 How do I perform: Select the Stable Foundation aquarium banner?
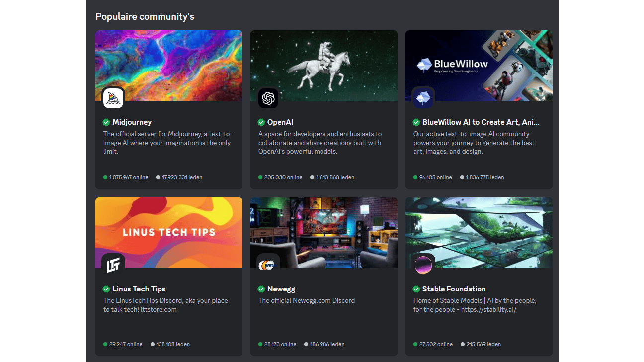(x=479, y=232)
